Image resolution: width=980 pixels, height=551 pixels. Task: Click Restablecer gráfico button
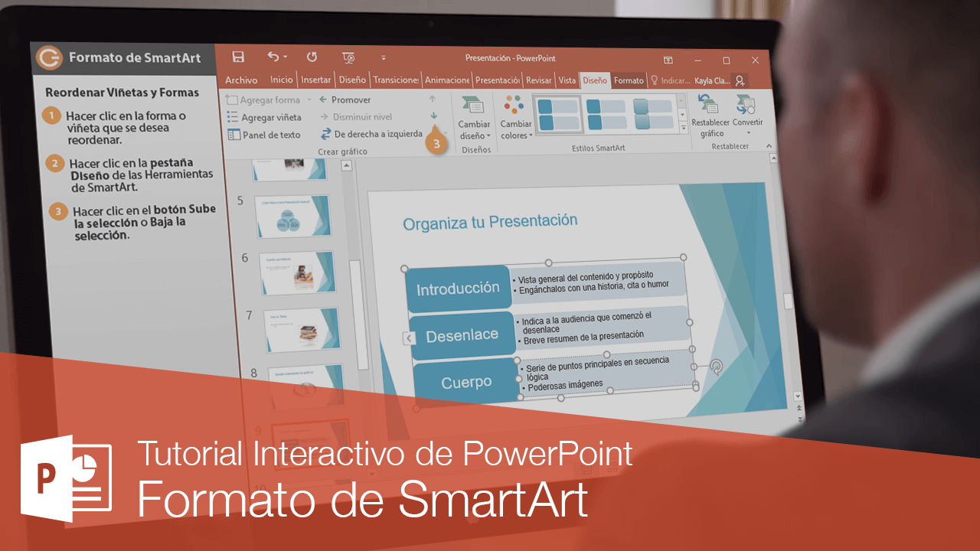coord(710,116)
